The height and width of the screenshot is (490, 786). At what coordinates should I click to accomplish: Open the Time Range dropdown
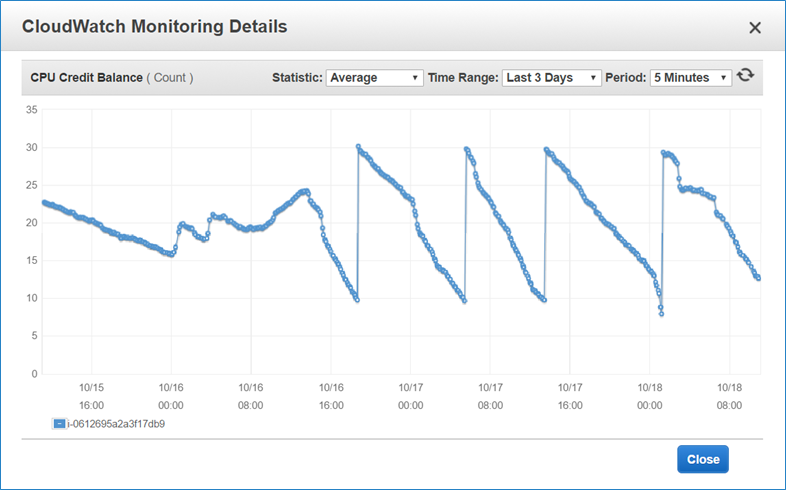click(x=551, y=78)
